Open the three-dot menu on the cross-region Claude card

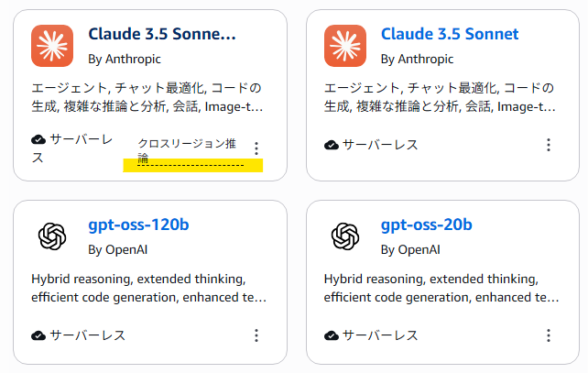(256, 148)
